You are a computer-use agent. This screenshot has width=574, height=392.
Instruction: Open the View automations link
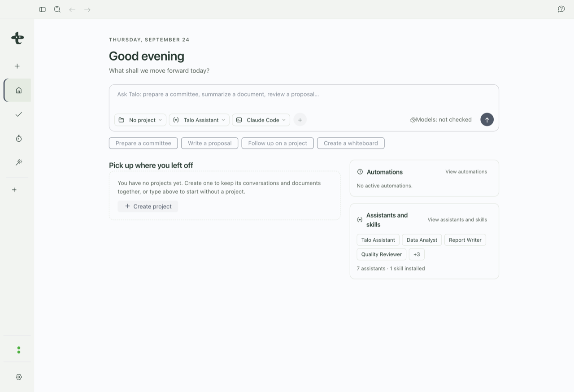pos(466,172)
